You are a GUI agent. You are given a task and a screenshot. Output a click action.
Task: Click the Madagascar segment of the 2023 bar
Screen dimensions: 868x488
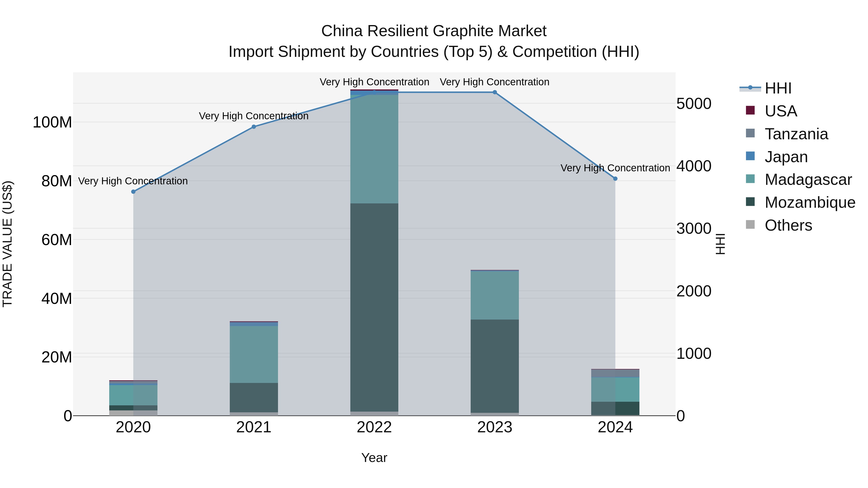point(495,295)
